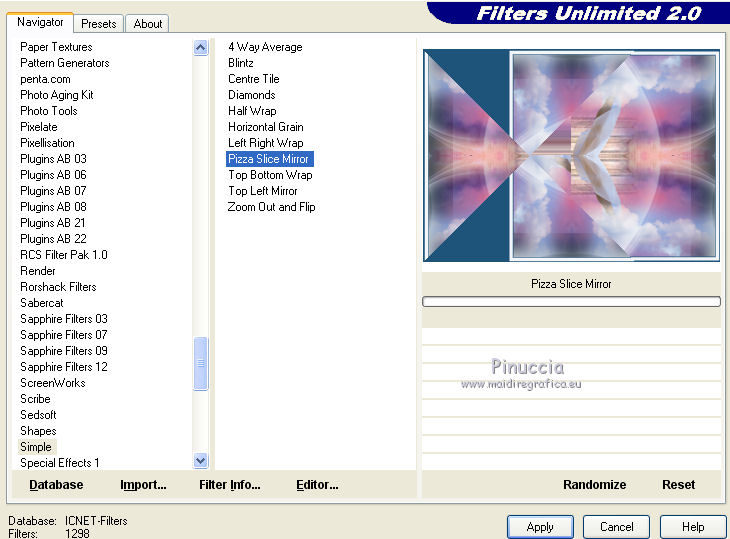Switch to the Presets tab

(98, 24)
